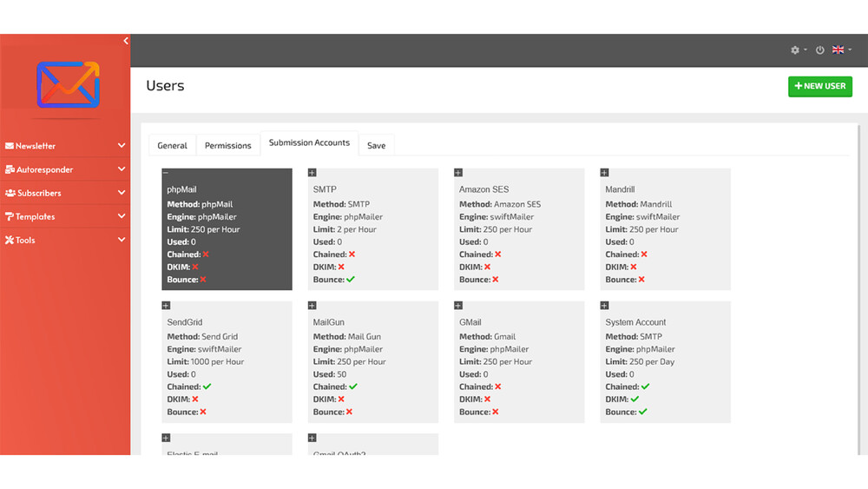Click the red Bounce cross on Mandrill card

pyautogui.click(x=641, y=280)
